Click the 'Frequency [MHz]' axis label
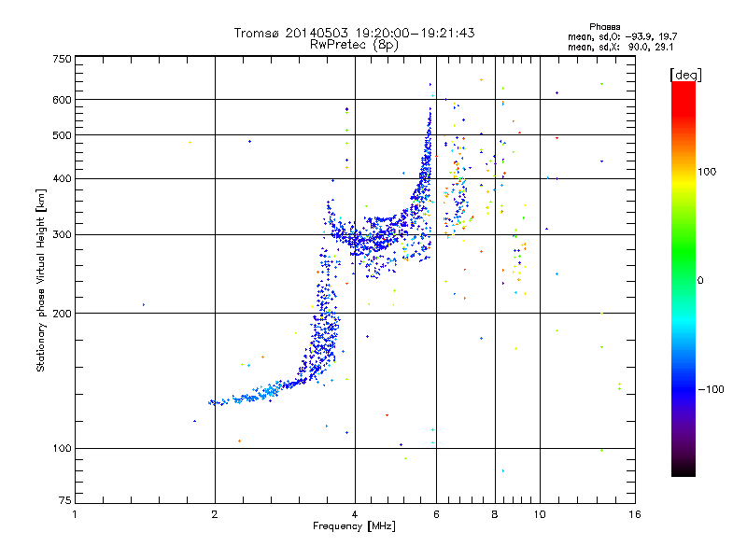Screen dimensions: 747x560 354,526
